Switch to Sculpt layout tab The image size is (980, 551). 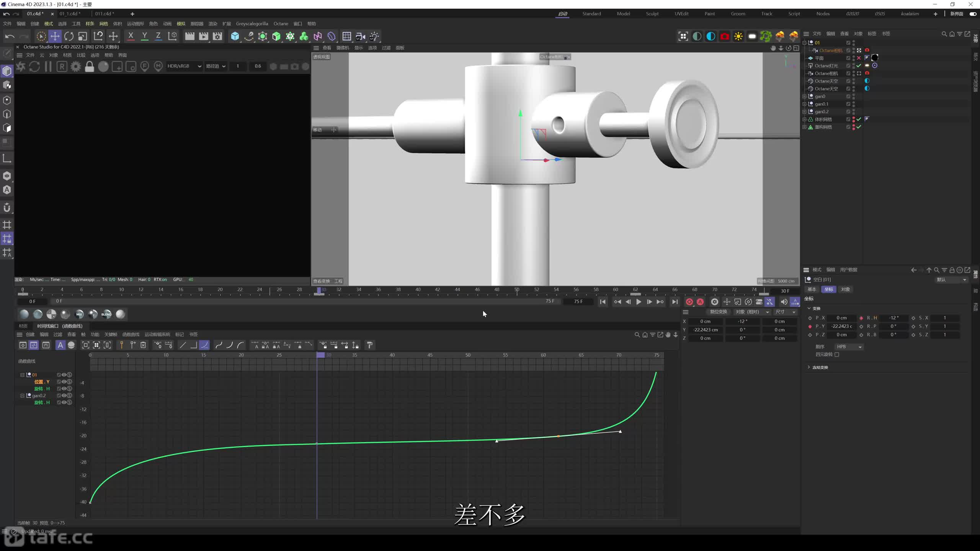pyautogui.click(x=652, y=14)
